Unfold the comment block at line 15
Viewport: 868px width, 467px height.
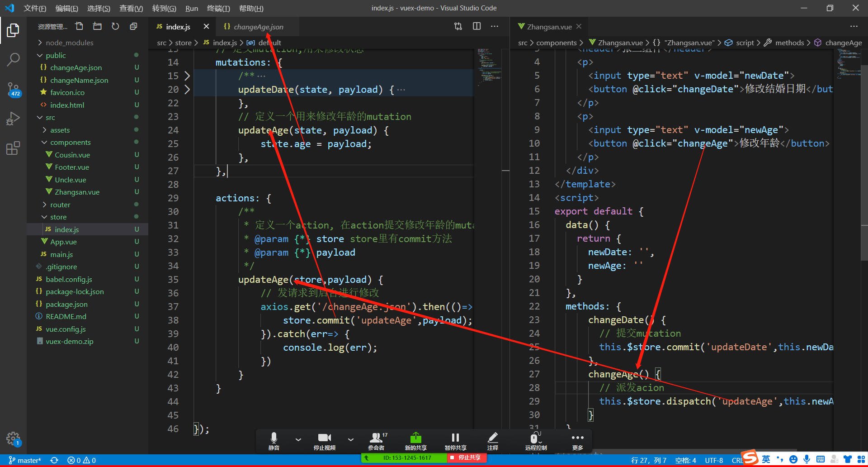coord(187,76)
